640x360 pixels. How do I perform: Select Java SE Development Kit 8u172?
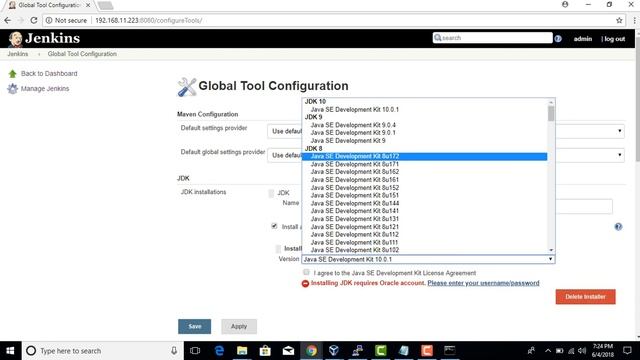[x=424, y=156]
